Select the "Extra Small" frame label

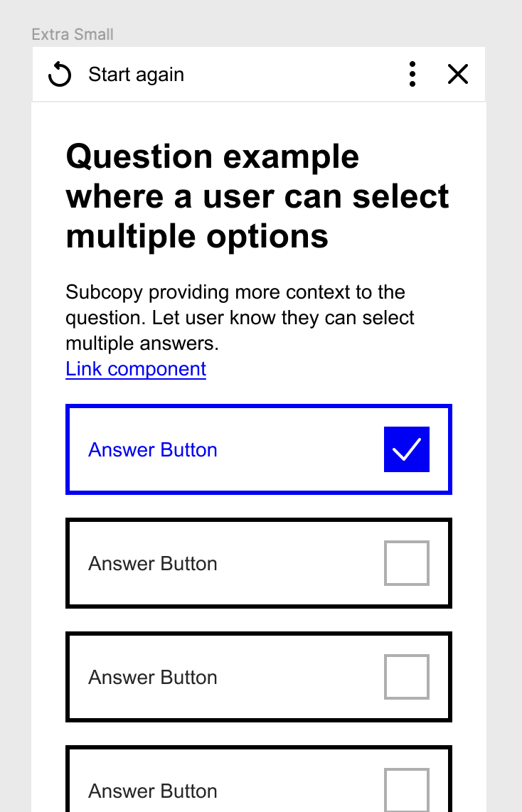tap(73, 34)
